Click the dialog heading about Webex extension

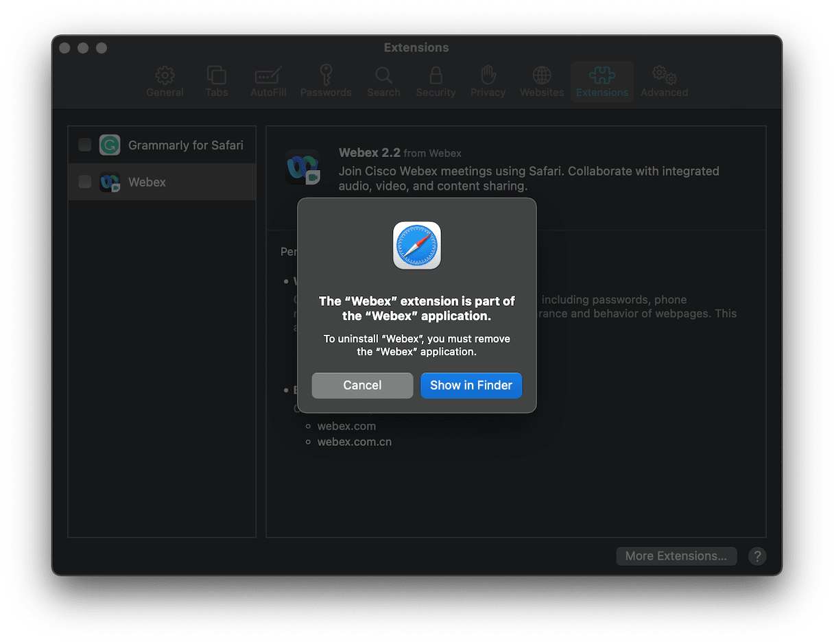417,309
